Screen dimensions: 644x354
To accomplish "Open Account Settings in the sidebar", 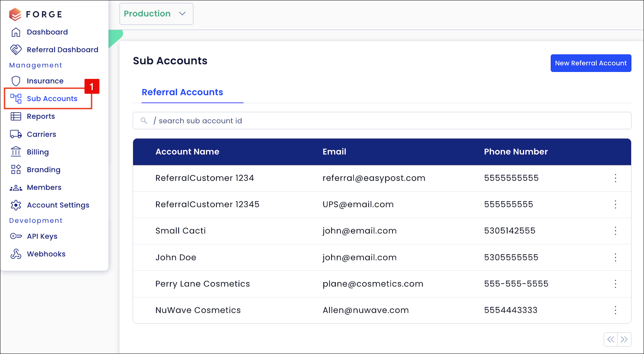I will coord(58,205).
